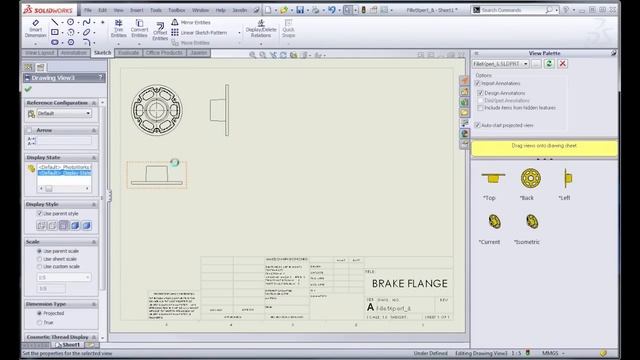Select the Sketch Fillet tool
This screenshot has height=360, width=640.
point(87,42)
